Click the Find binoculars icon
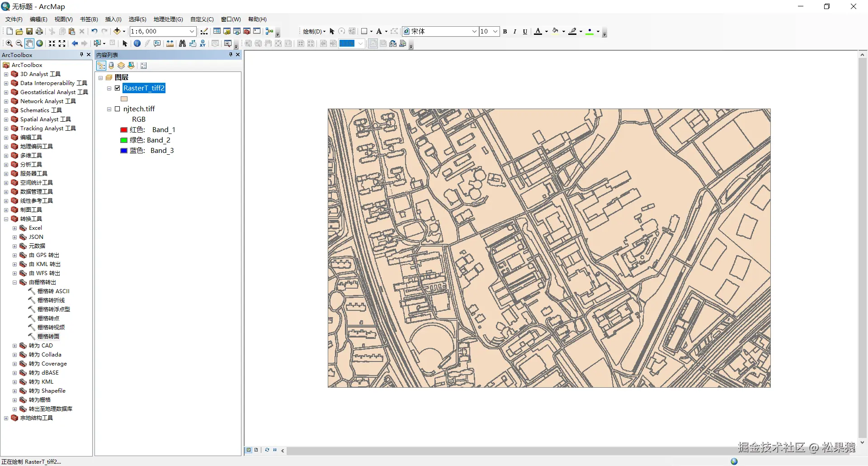Screen dimensions: 868x466 182,43
